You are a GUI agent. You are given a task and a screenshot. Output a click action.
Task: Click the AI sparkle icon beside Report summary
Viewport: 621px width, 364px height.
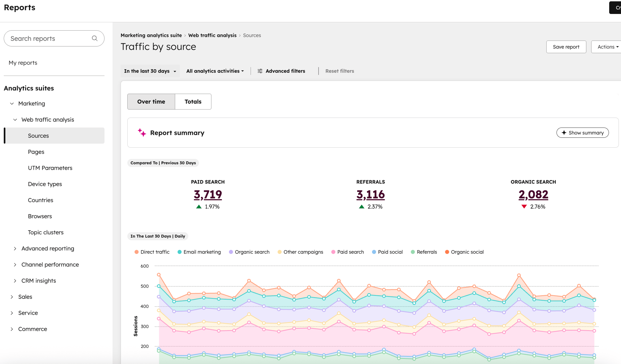tap(142, 133)
